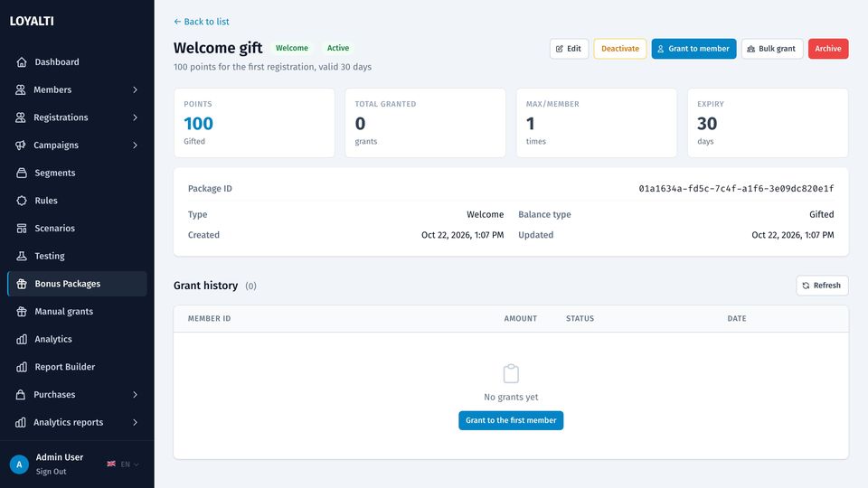Click the 0 total granted value
868x488 pixels.
(x=360, y=124)
